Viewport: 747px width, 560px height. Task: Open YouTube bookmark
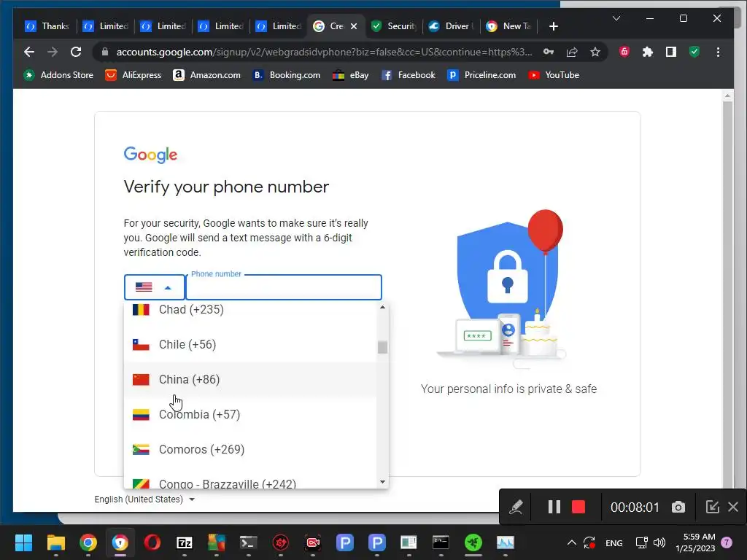[x=554, y=75]
